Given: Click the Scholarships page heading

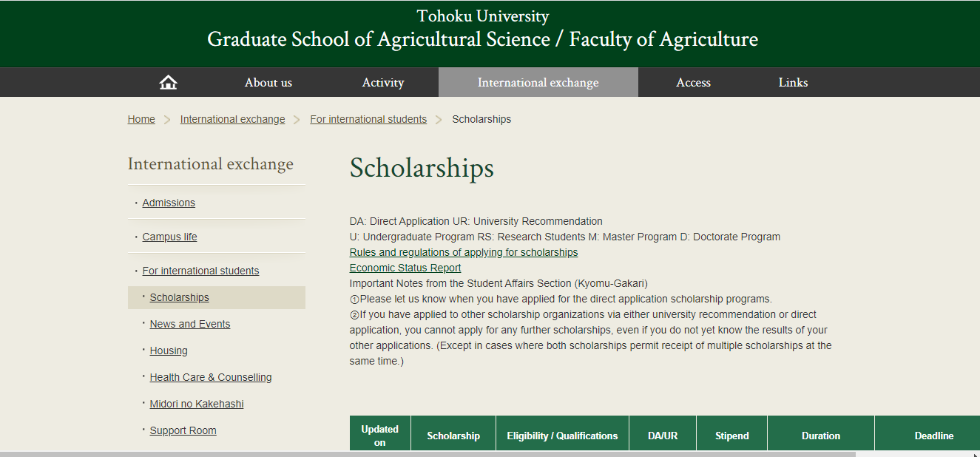Looking at the screenshot, I should tap(422, 168).
